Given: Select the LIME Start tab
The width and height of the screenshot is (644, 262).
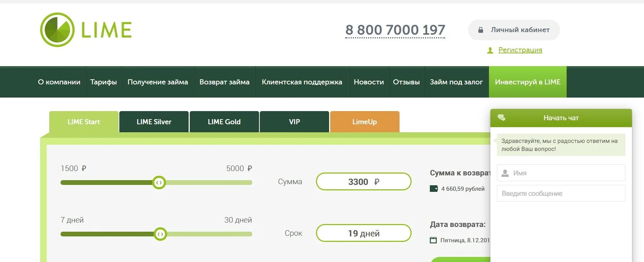Looking at the screenshot, I should (84, 122).
